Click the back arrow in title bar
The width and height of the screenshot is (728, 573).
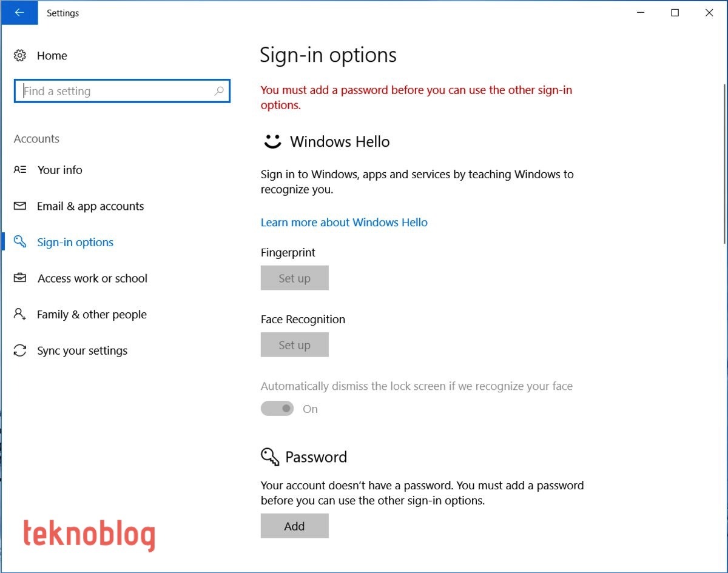click(19, 13)
